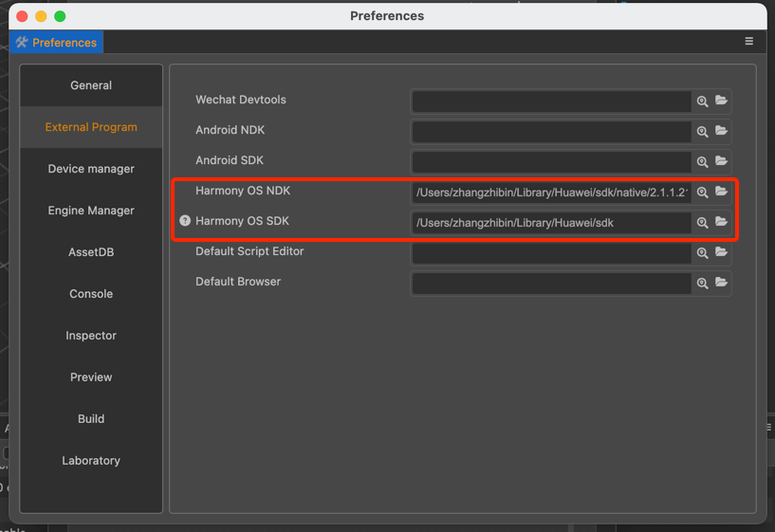Open the Build preferences section

[x=91, y=419]
